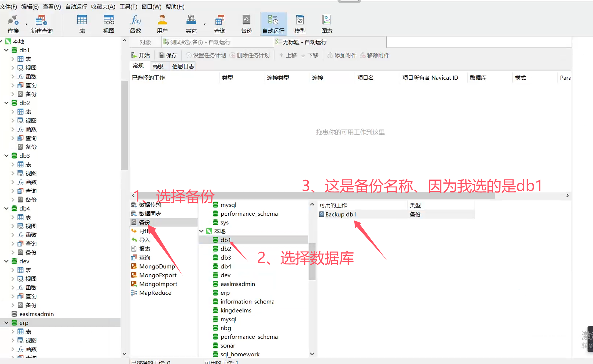Click horizontal scrollbar right arrow
The height and width of the screenshot is (364, 593).
coord(567,195)
